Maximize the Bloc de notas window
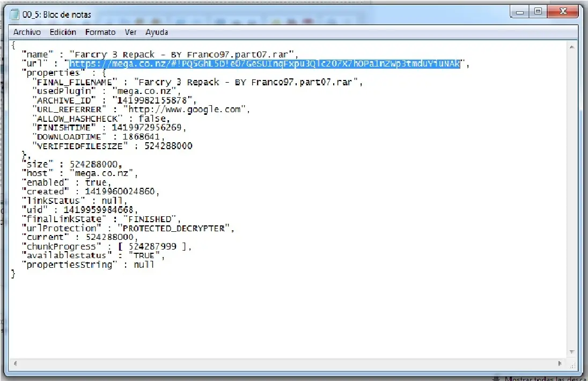 [x=538, y=12]
